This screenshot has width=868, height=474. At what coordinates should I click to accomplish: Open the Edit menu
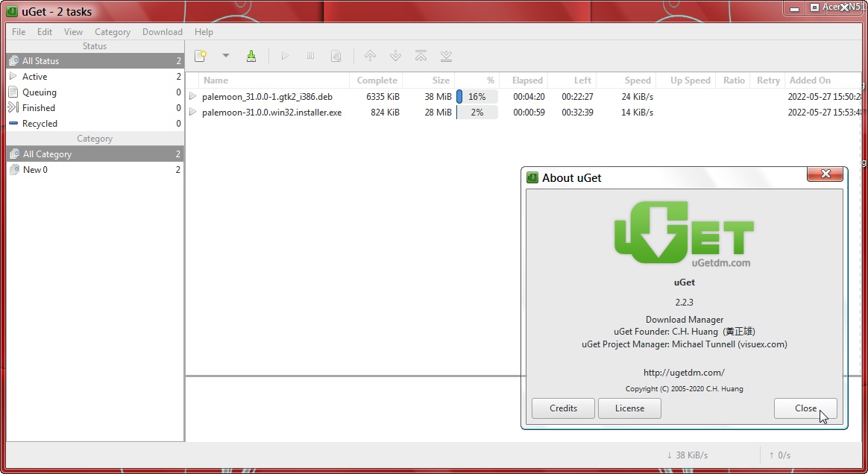coord(45,31)
